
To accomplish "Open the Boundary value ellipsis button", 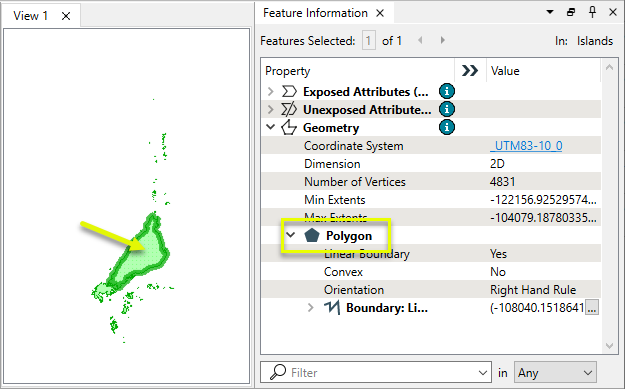I will pos(592,308).
